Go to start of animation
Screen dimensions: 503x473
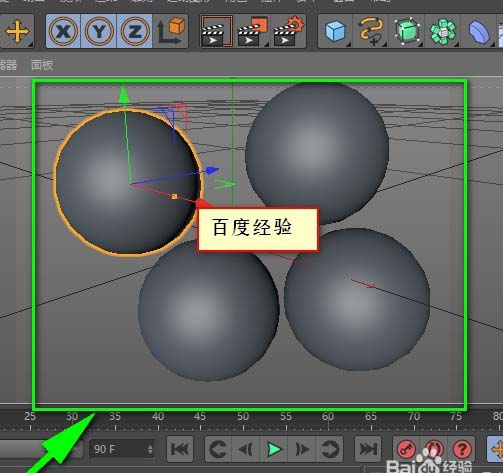180,449
